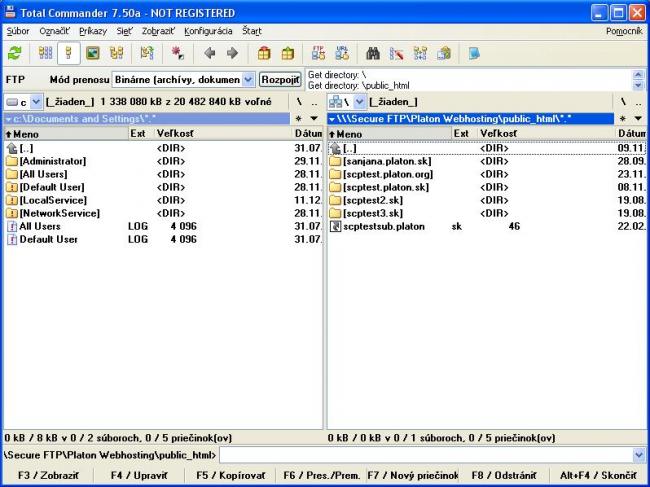Open the Zobraziť menu
The width and height of the screenshot is (650, 487).
click(158, 31)
